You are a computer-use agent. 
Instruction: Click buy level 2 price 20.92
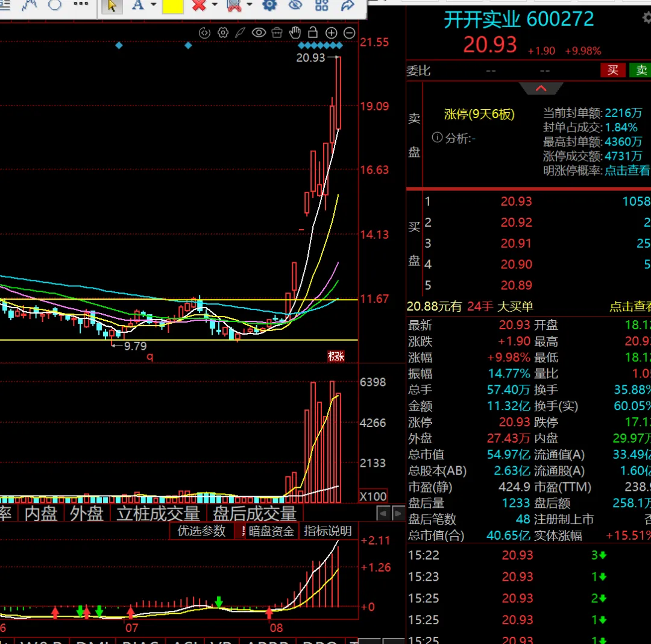point(516,223)
